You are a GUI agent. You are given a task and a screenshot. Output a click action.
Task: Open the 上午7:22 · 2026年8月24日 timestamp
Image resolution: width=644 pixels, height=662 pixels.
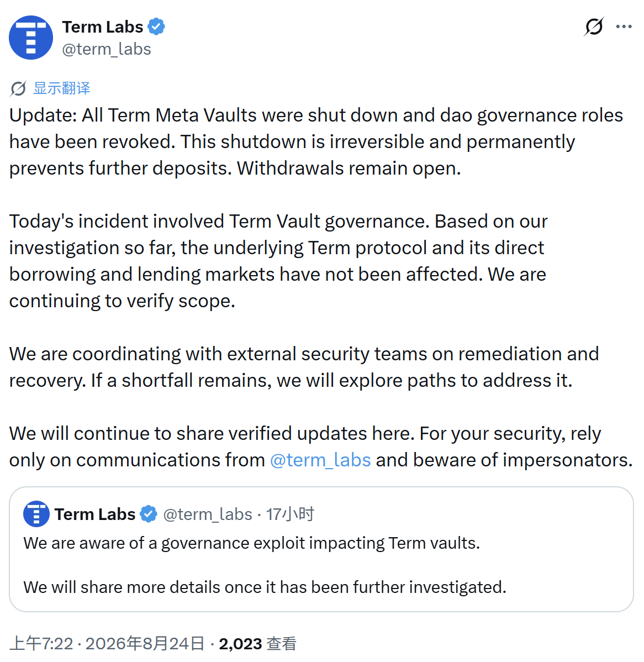pyautogui.click(x=107, y=643)
